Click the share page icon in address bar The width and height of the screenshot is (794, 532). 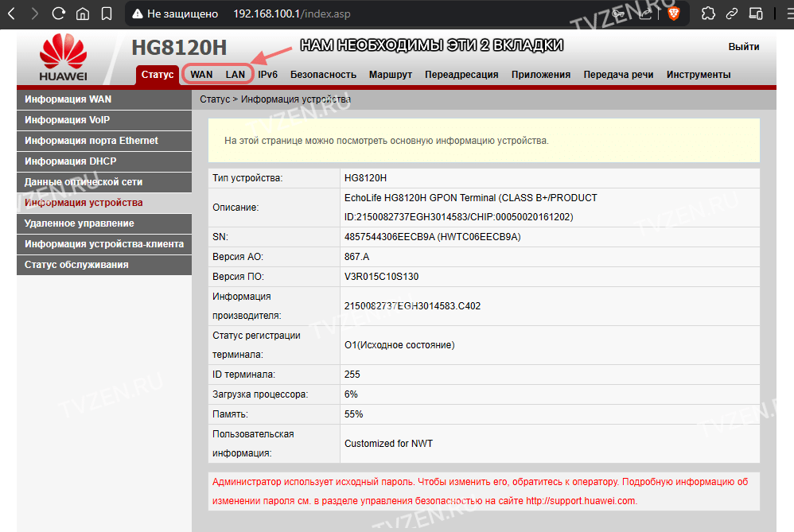[645, 14]
